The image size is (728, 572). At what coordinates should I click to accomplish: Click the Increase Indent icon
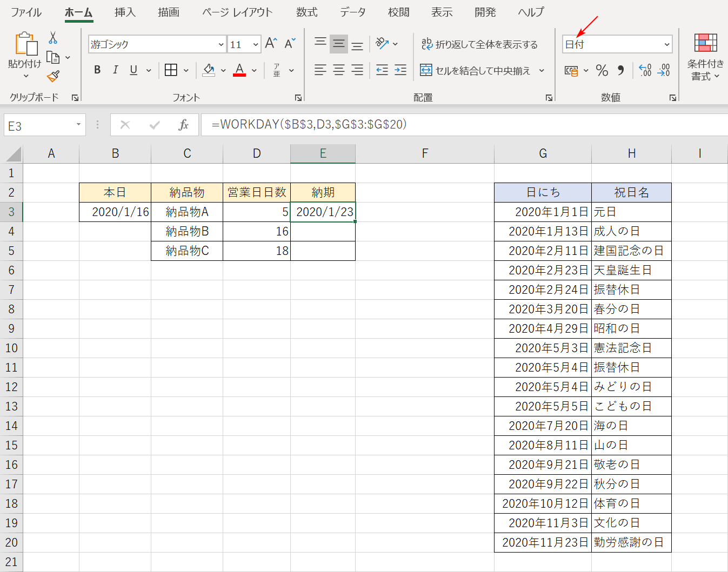click(x=400, y=70)
